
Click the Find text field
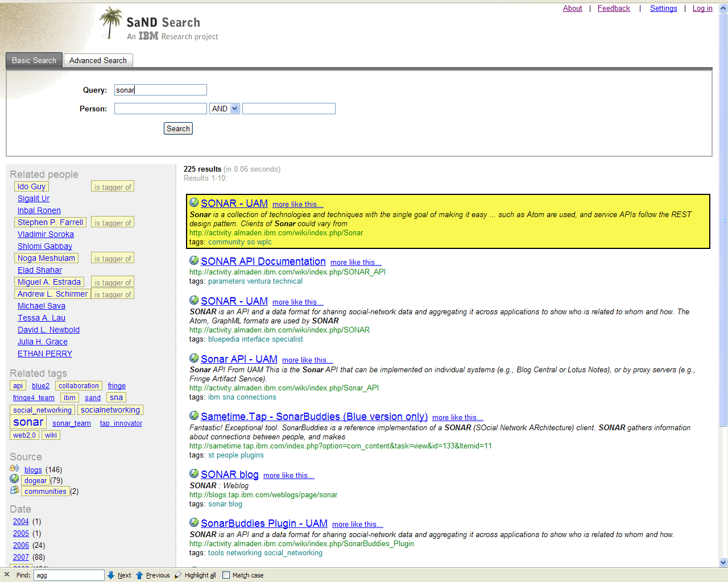coord(69,575)
